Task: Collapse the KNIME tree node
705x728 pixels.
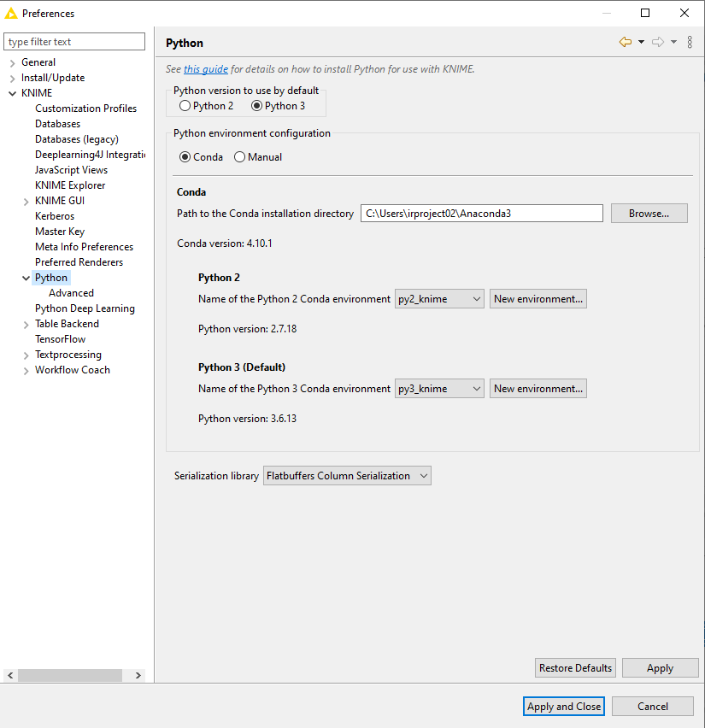Action: tap(13, 93)
